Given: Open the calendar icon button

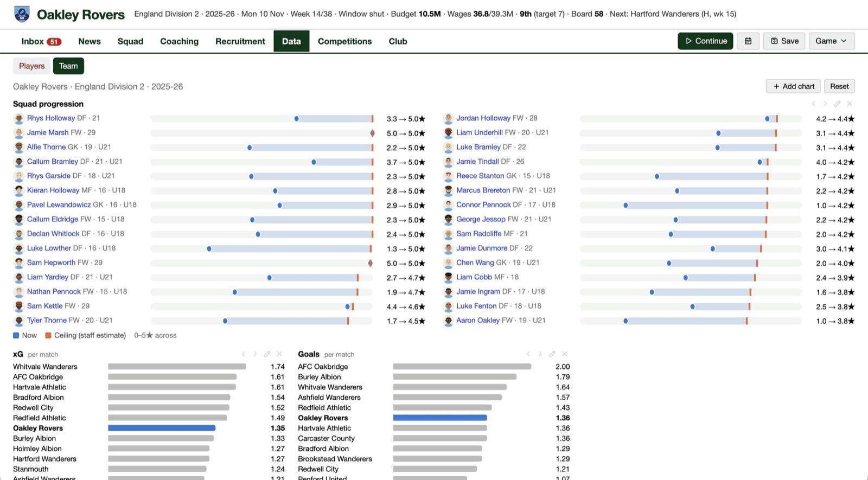Looking at the screenshot, I should [748, 41].
